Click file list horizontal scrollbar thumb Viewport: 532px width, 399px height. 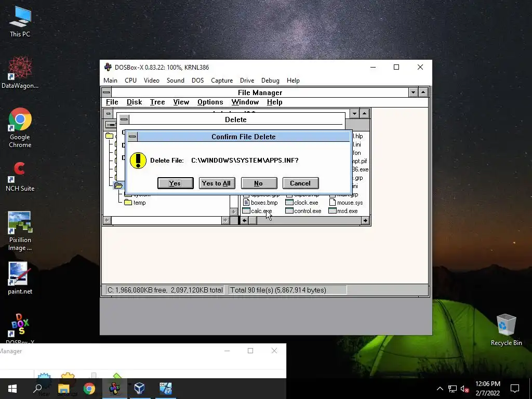click(253, 220)
